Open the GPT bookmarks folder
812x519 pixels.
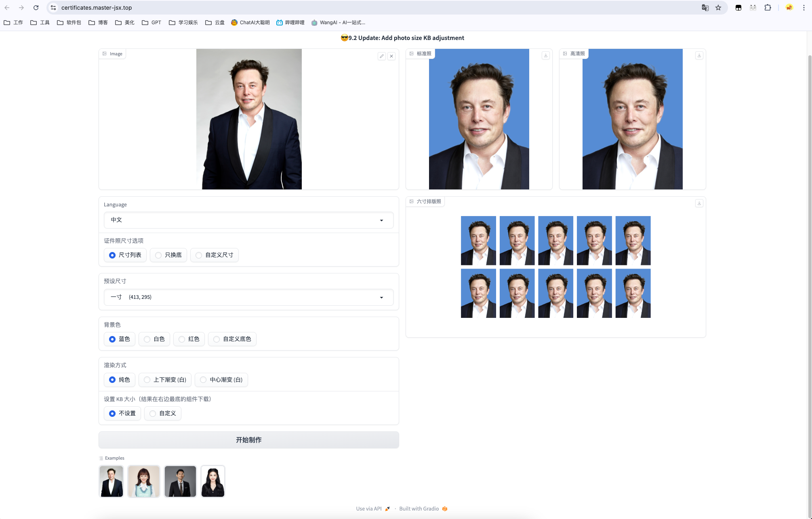tap(151, 23)
